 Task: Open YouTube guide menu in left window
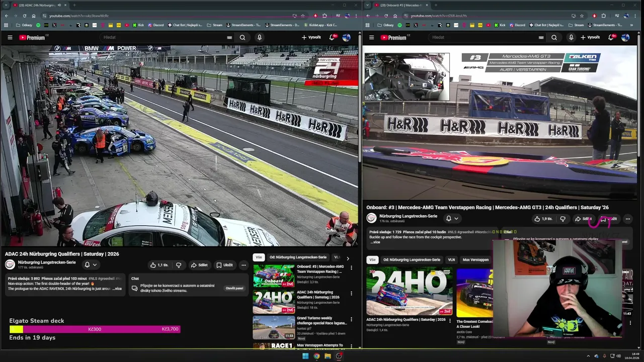[x=10, y=37]
